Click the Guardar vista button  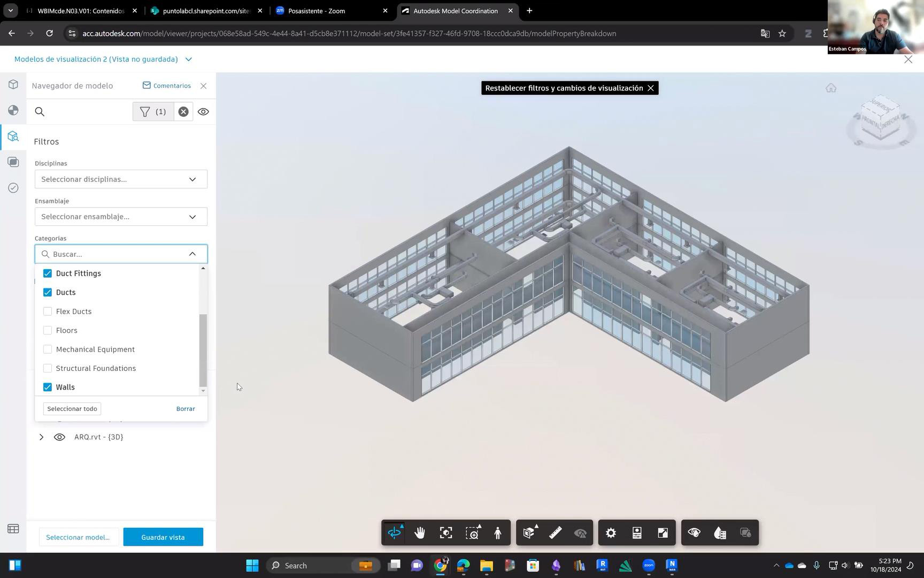point(163,537)
